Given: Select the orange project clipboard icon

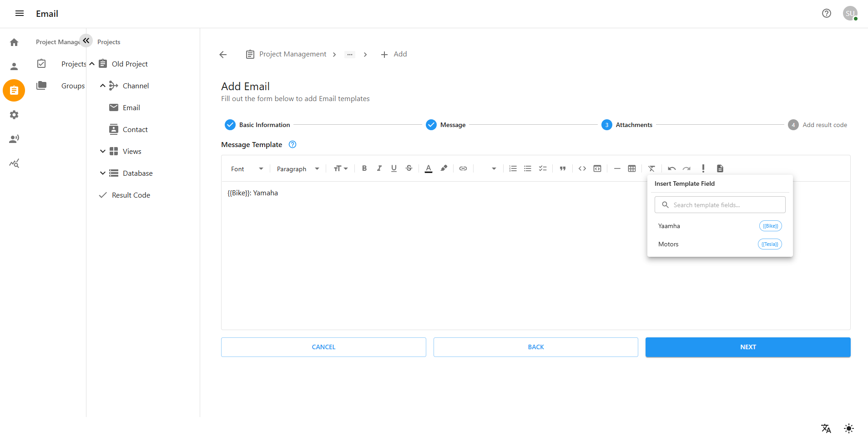Looking at the screenshot, I should [14, 91].
